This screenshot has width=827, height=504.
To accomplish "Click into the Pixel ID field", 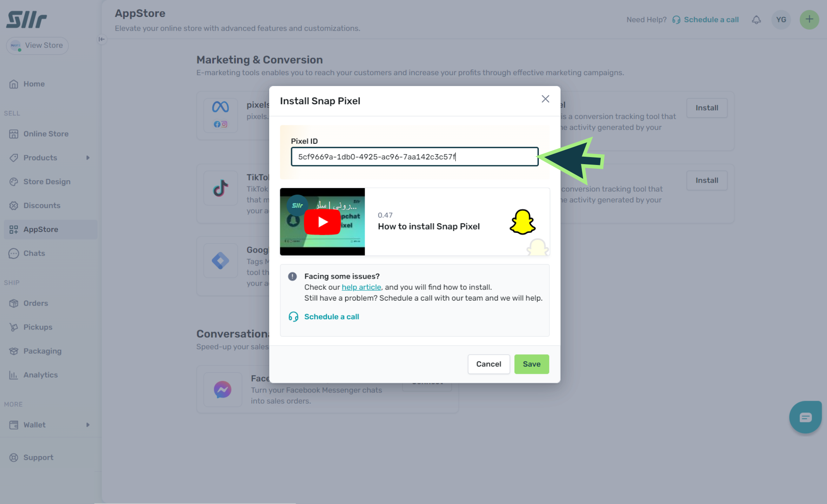I will click(x=414, y=157).
